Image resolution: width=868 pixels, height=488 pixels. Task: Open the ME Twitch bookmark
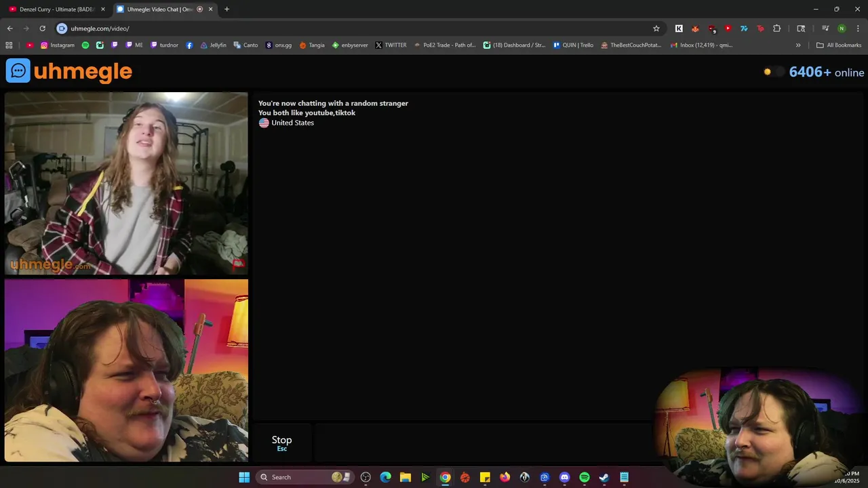pos(134,45)
